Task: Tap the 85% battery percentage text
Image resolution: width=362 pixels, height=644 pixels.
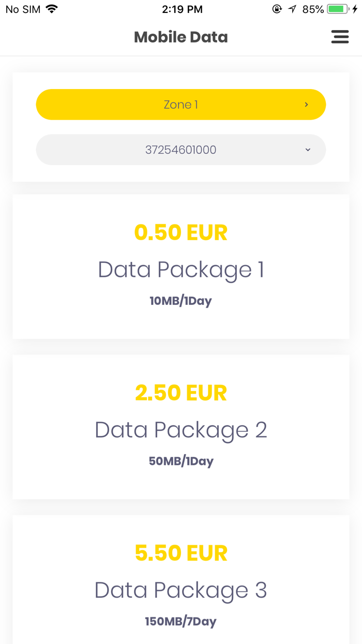Action: (x=312, y=8)
